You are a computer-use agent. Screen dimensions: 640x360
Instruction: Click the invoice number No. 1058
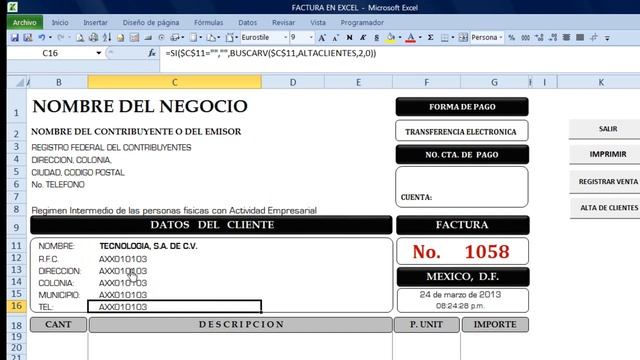(x=462, y=251)
